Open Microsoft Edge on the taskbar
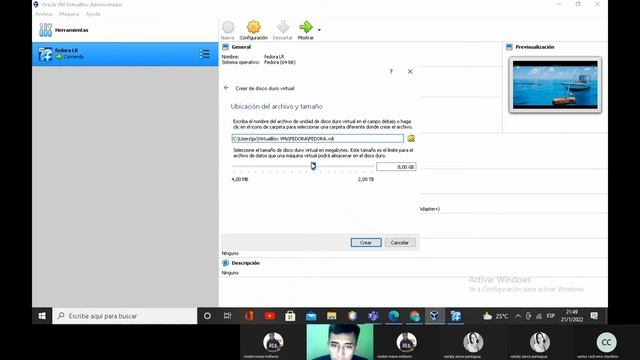The height and width of the screenshot is (360, 640). pos(393,316)
